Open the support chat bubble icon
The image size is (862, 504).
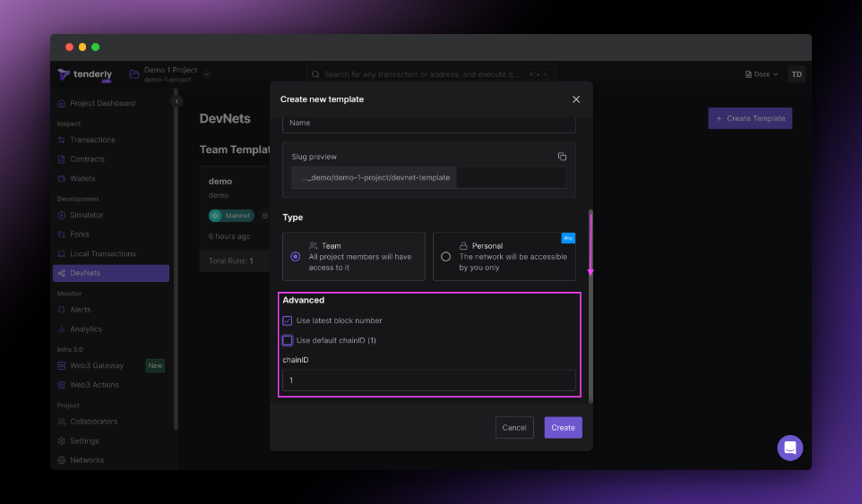point(789,448)
